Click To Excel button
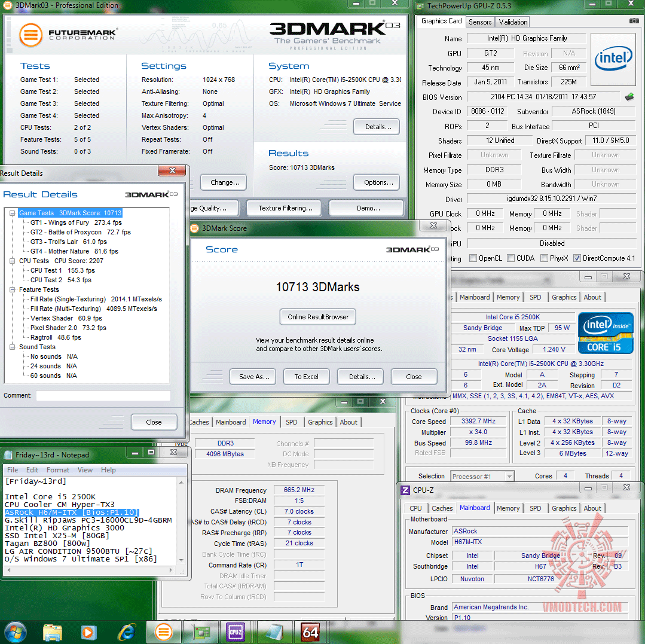645x644 pixels. (x=307, y=377)
